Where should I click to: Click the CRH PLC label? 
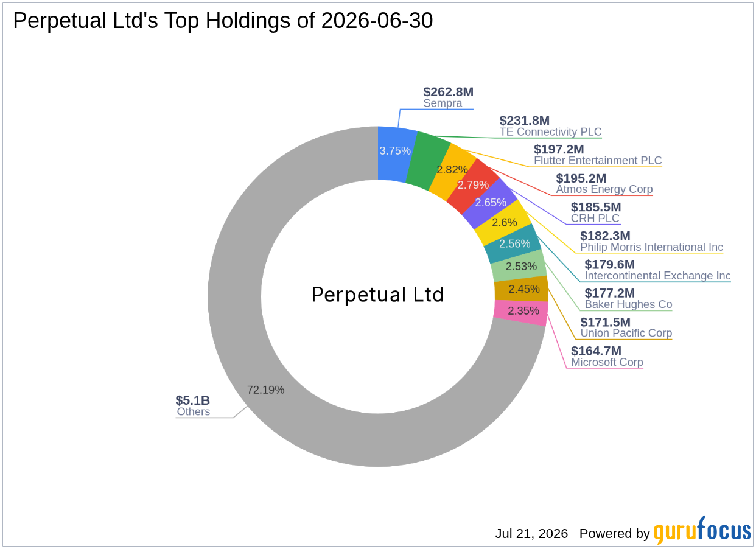[595, 219]
